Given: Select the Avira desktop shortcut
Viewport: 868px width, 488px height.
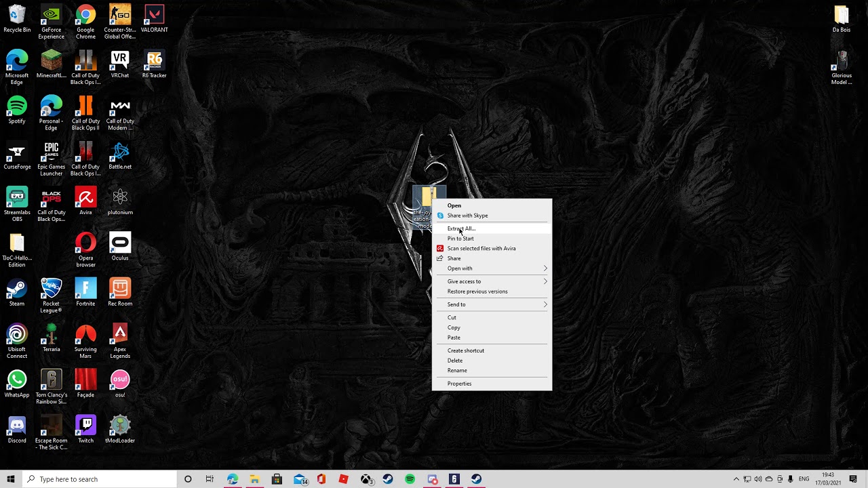Looking at the screenshot, I should pos(85,201).
